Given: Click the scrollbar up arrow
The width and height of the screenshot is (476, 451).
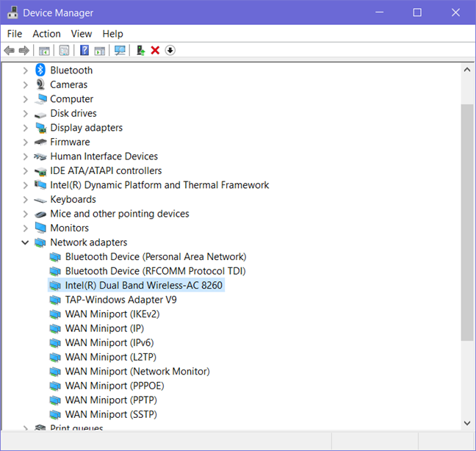Looking at the screenshot, I should click(x=467, y=70).
